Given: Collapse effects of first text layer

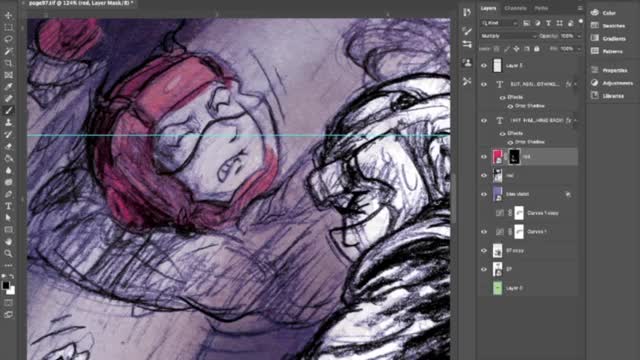Looking at the screenshot, I should (x=575, y=84).
